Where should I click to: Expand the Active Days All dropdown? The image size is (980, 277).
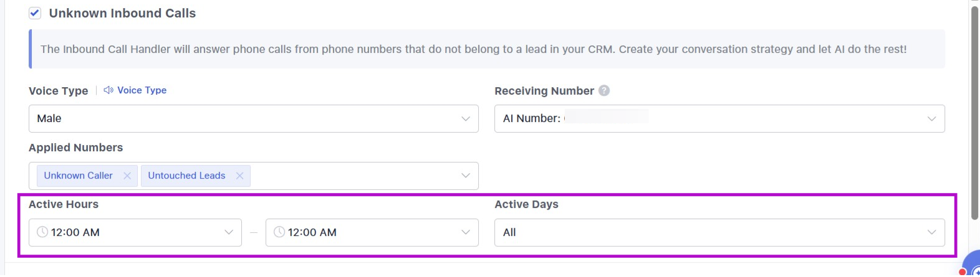pyautogui.click(x=719, y=232)
